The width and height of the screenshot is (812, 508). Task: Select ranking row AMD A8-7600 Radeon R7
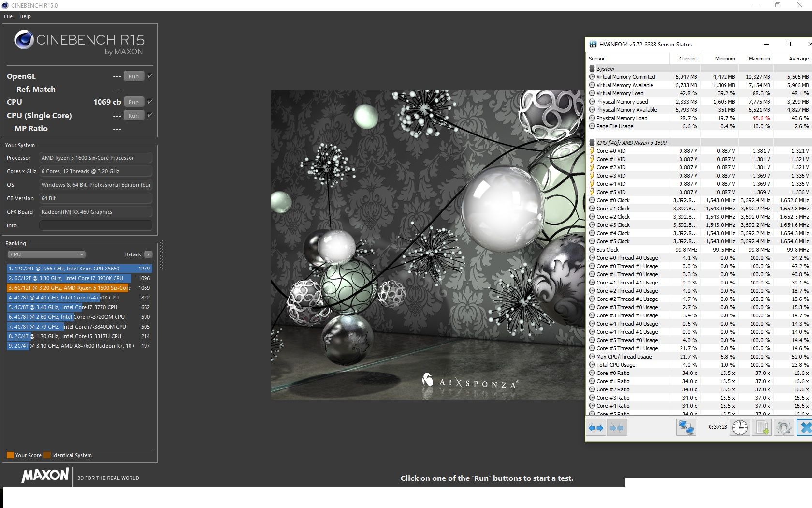[x=79, y=346]
